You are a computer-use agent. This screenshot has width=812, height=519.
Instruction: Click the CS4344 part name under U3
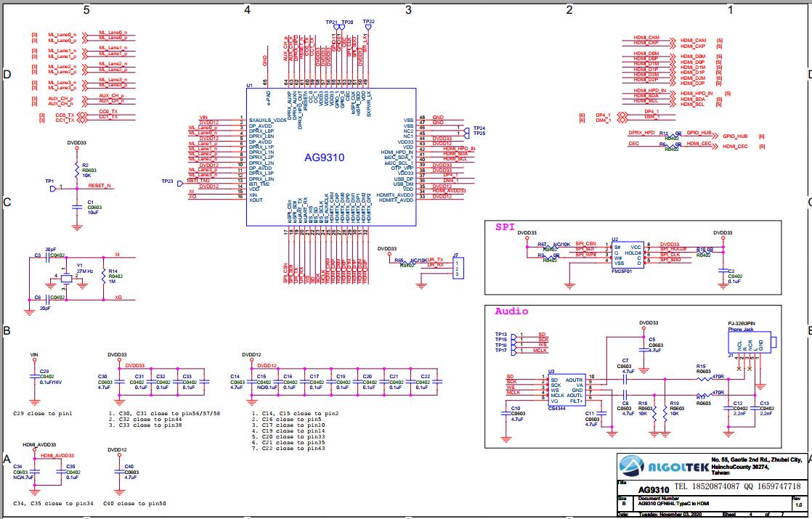(556, 408)
